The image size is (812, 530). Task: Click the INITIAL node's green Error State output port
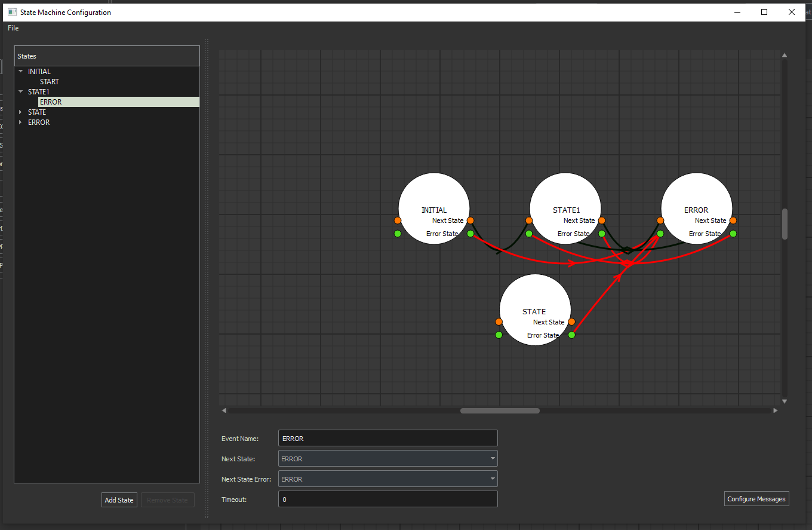470,234
